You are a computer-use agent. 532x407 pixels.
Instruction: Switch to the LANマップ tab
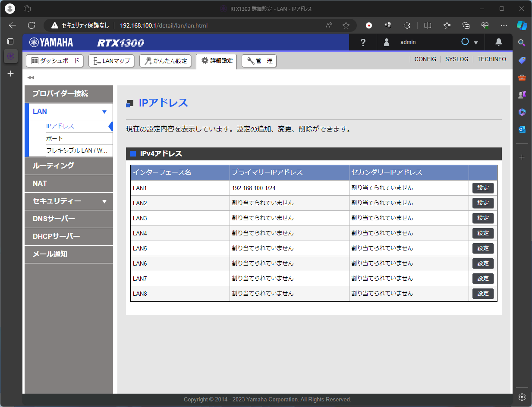tap(111, 61)
